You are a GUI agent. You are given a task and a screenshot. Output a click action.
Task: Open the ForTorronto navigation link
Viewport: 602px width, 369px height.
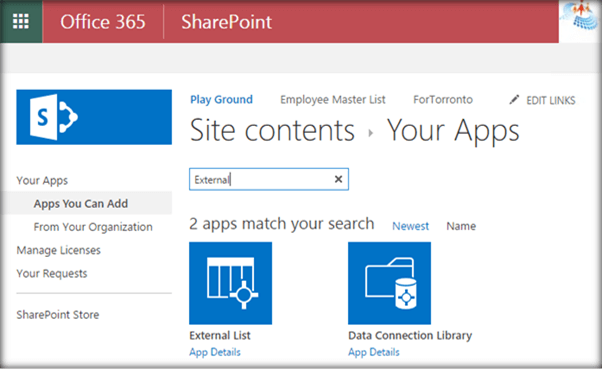coord(443,100)
